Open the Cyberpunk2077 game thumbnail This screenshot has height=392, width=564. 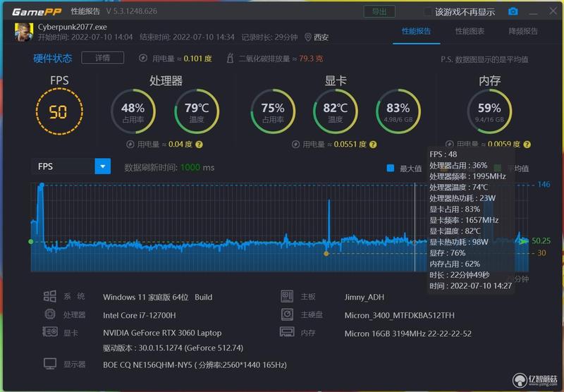click(x=24, y=32)
